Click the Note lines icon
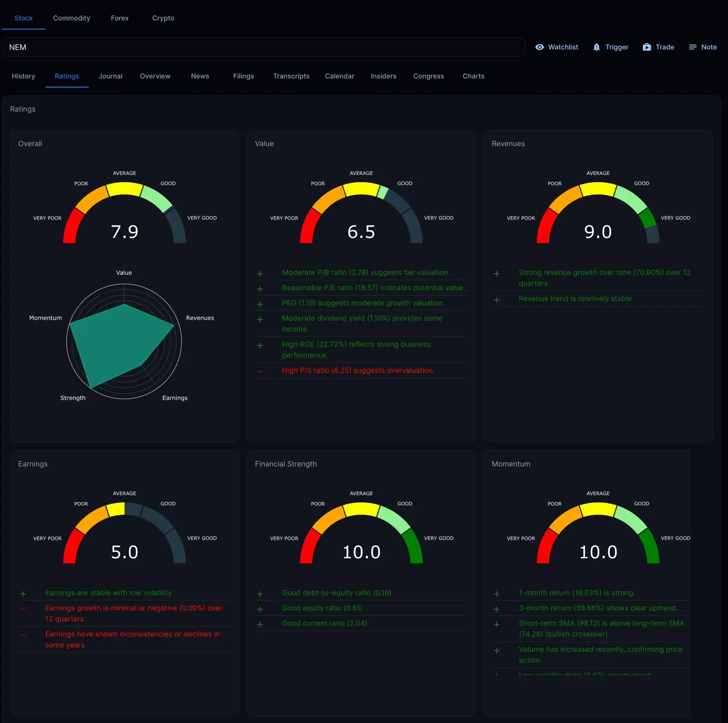This screenshot has height=723, width=728. click(693, 47)
